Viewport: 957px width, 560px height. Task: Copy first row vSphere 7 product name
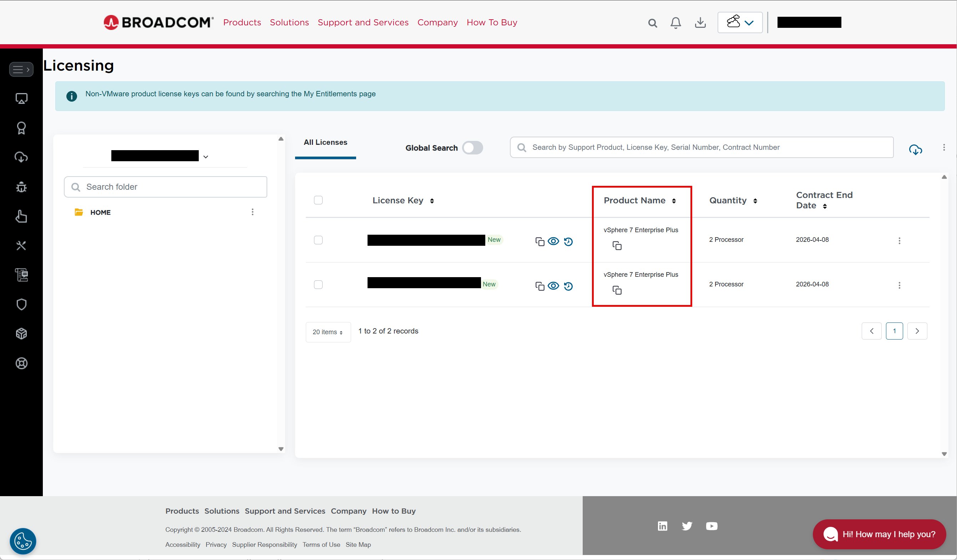[x=617, y=246]
